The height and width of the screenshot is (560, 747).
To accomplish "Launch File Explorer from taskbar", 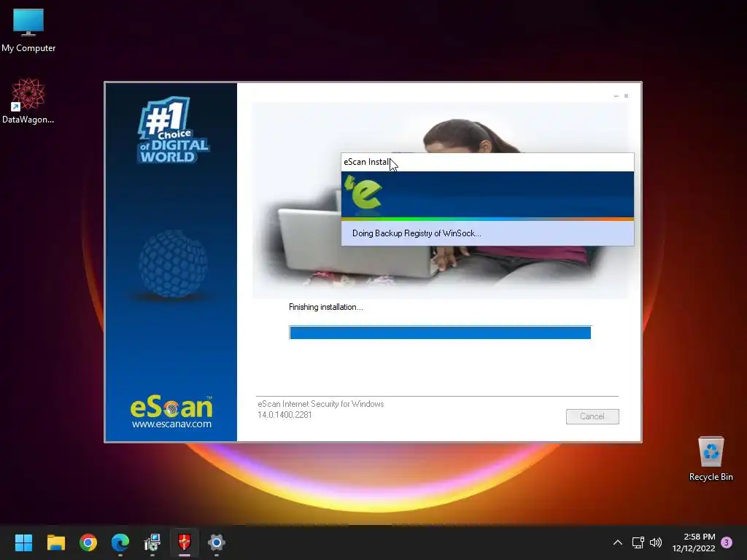I will pos(55,542).
